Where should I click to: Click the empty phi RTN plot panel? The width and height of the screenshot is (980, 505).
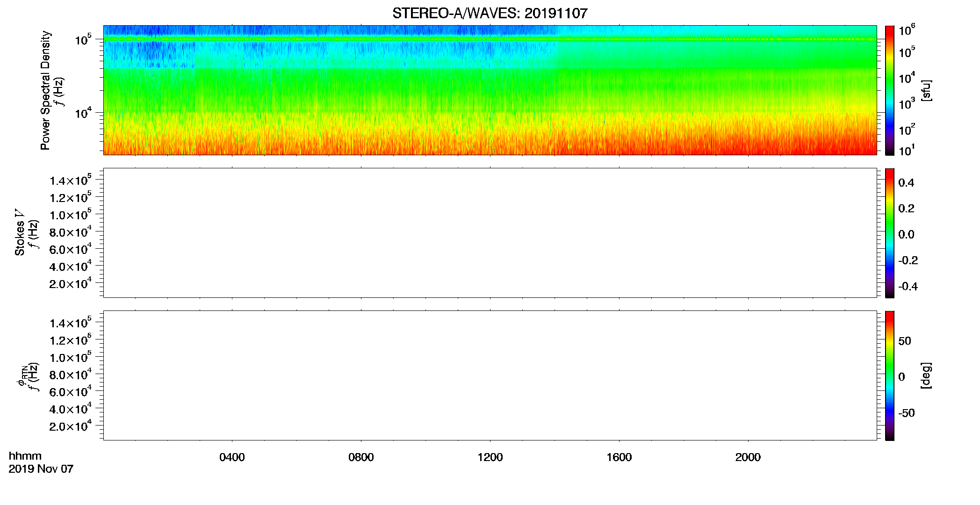(x=490, y=375)
